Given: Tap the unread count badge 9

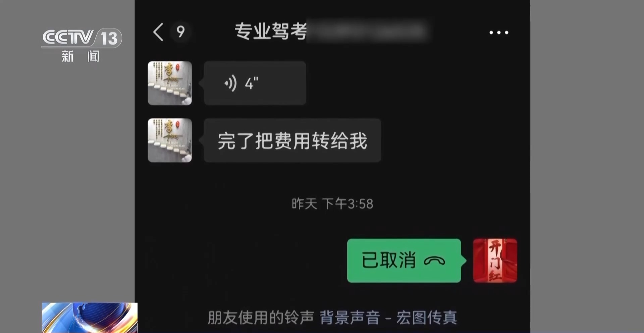Looking at the screenshot, I should 180,32.
